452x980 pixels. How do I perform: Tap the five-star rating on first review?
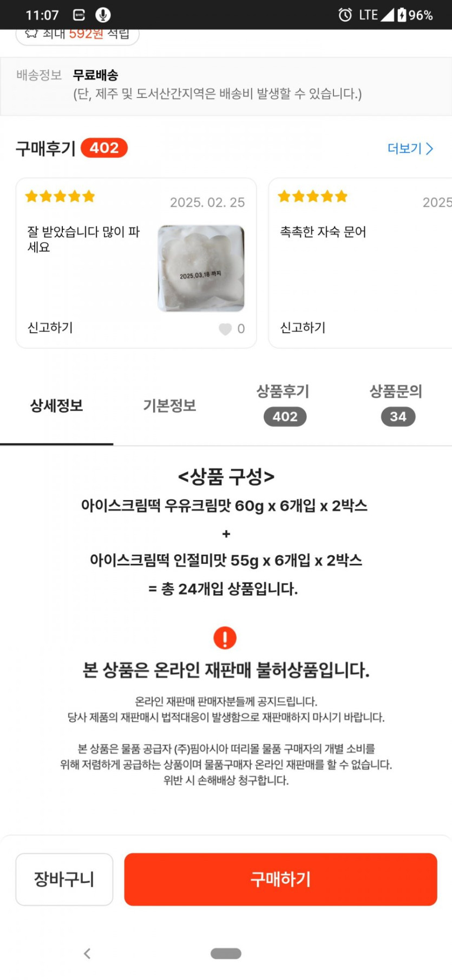(x=60, y=196)
